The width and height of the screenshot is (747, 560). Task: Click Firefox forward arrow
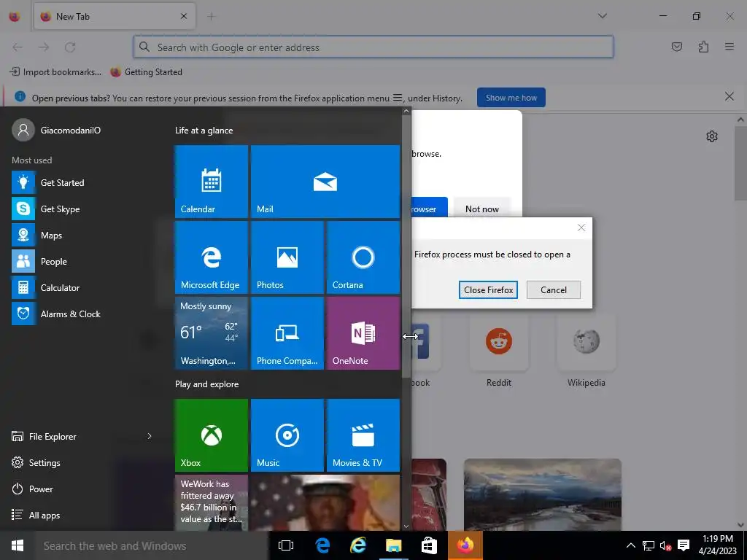[x=44, y=47]
